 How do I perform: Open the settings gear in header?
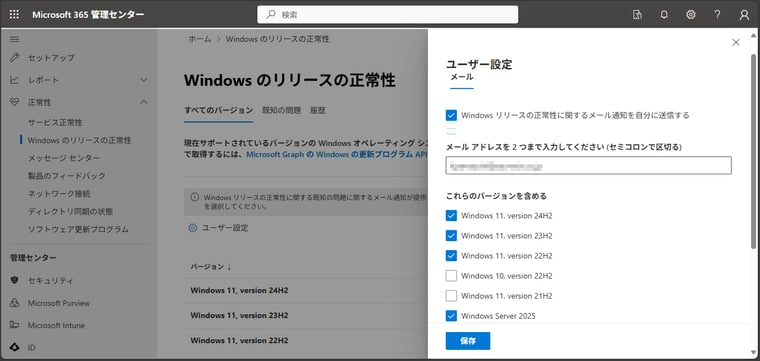[691, 15]
